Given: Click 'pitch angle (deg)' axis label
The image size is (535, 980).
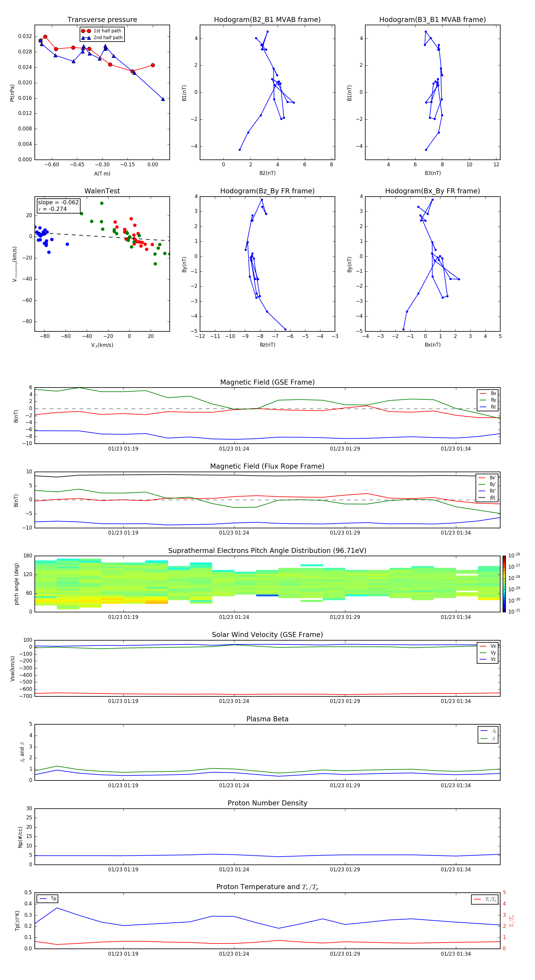Looking at the screenshot, I should click(16, 584).
